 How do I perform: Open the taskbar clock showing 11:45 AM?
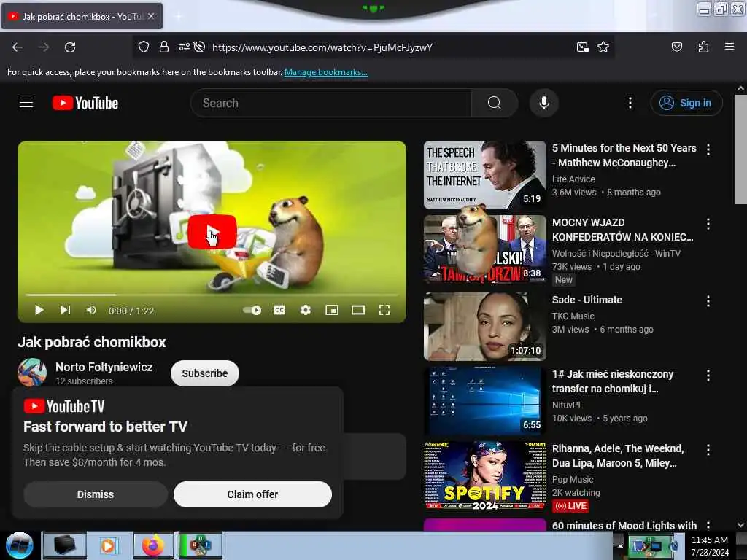tap(710, 545)
